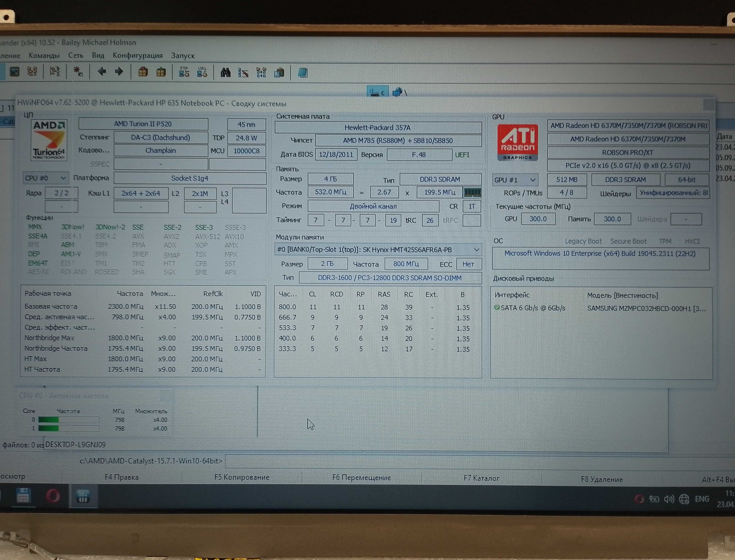Click the ATI Radeon Graphics logo
This screenshot has width=735, height=560.
517,142
